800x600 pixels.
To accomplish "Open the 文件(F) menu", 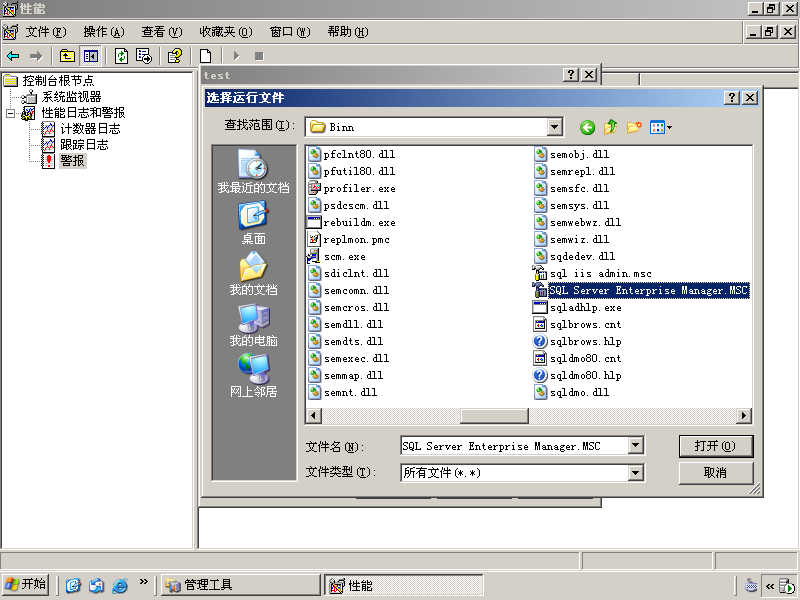I will (46, 32).
